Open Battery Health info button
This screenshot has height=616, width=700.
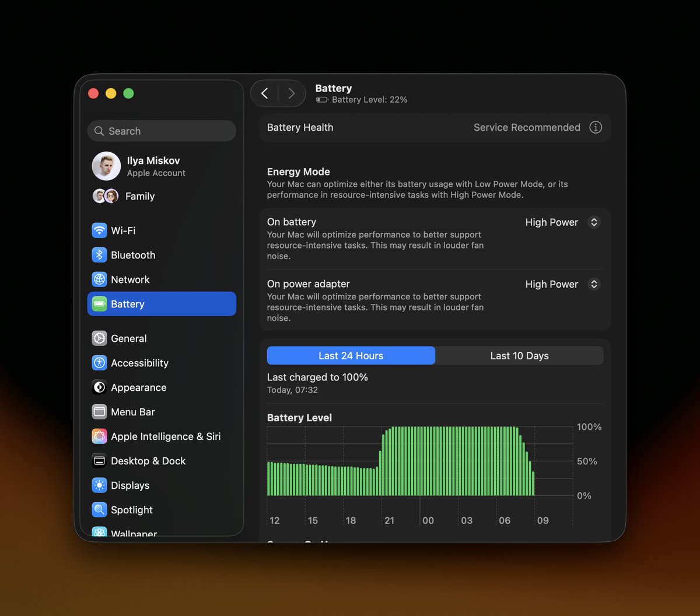(596, 127)
